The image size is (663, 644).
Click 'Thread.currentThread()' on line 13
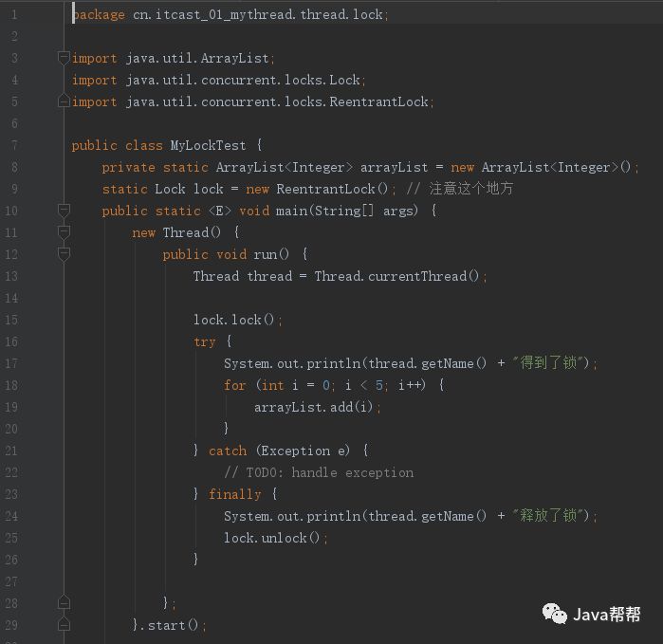point(396,277)
